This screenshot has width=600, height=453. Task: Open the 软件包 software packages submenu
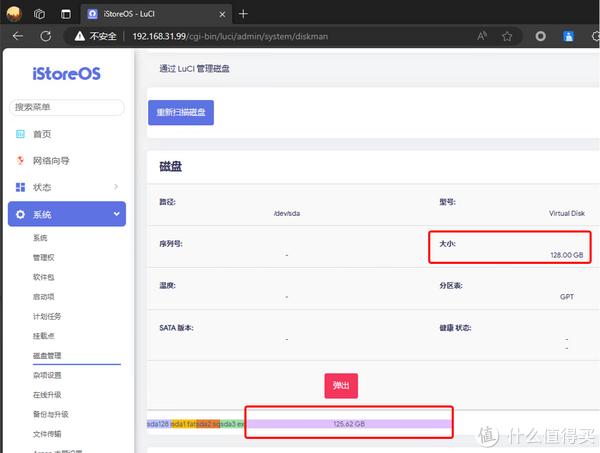click(44, 277)
